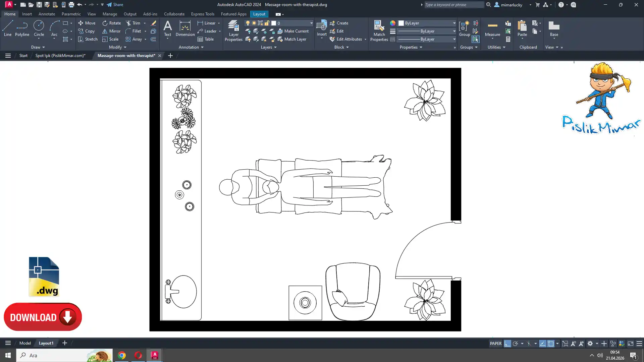Switch to the Model tab
The image size is (644, 362).
click(x=25, y=343)
